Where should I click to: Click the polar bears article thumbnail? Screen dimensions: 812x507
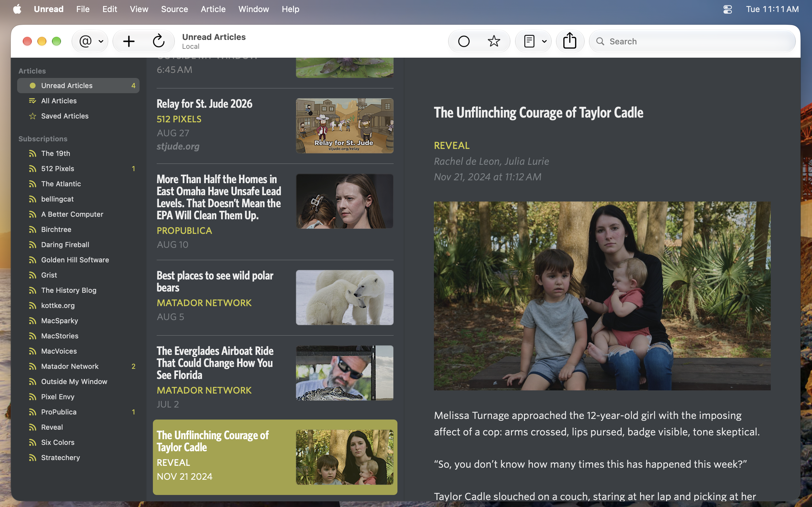pyautogui.click(x=344, y=298)
